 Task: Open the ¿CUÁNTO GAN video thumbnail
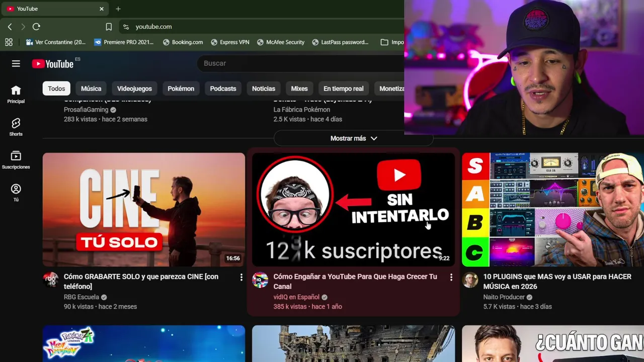click(553, 344)
